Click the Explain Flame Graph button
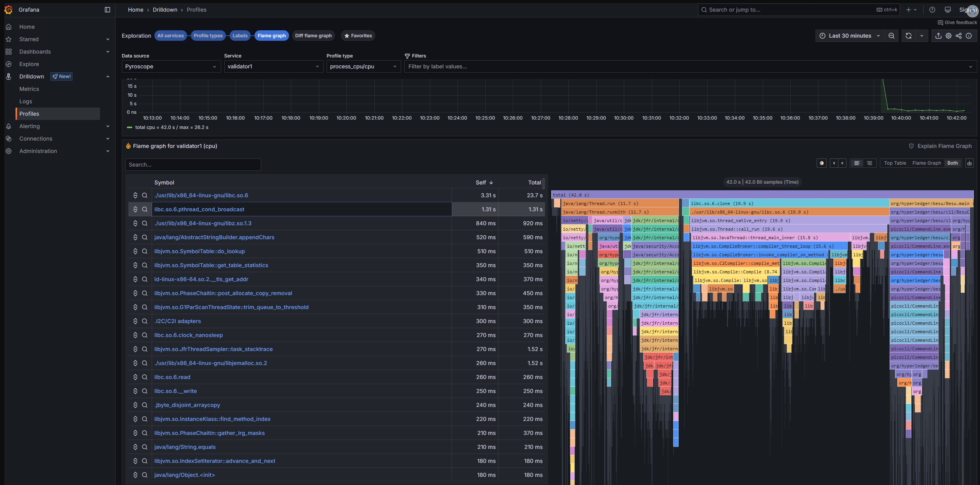Screen dimensions: 980x485 [x=940, y=146]
